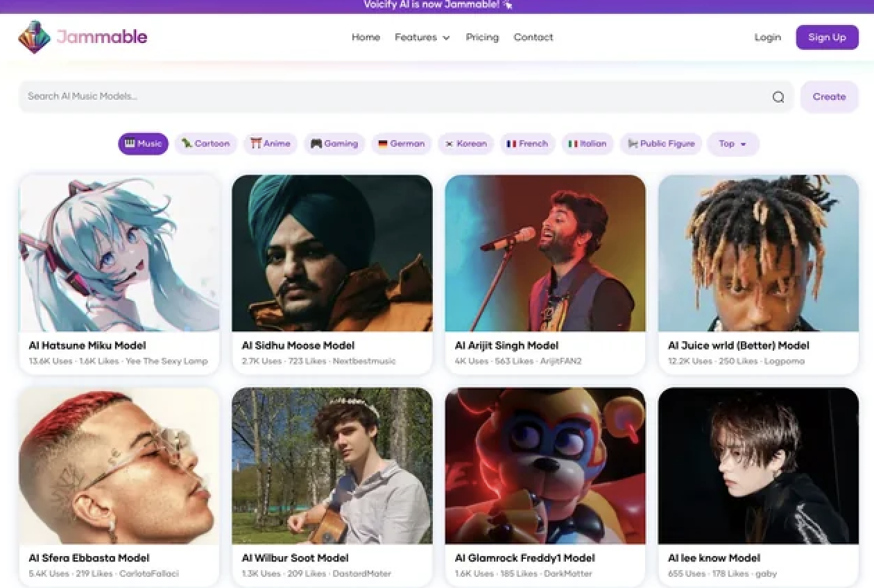
Task: Select the French language filter
Action: click(x=527, y=144)
